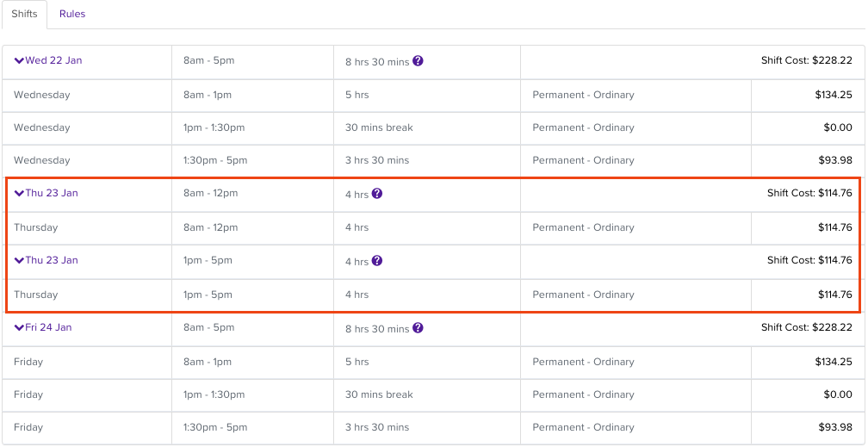This screenshot has width=868, height=447.
Task: Switch to the Rules tab
Action: click(x=72, y=14)
